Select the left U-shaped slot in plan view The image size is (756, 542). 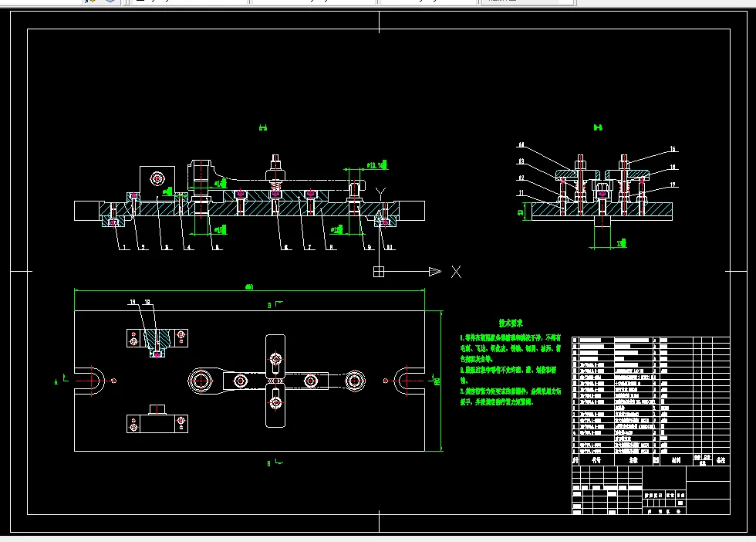click(90, 381)
